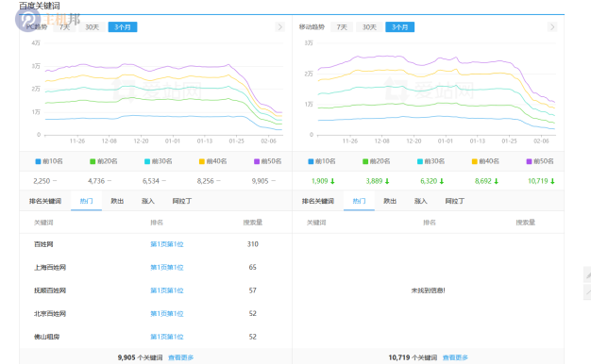This screenshot has width=591, height=364.
Task: Toggle 前40名 yellow legend in PC chart
Action: (x=213, y=161)
